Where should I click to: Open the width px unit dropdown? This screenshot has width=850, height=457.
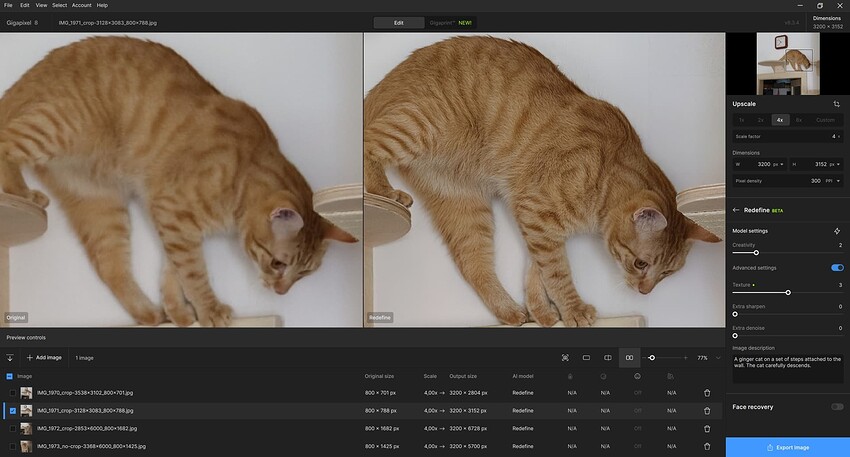[778, 164]
